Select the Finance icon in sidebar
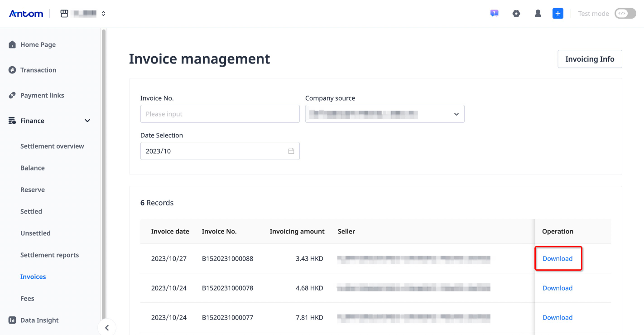The height and width of the screenshot is (335, 644). (x=12, y=121)
